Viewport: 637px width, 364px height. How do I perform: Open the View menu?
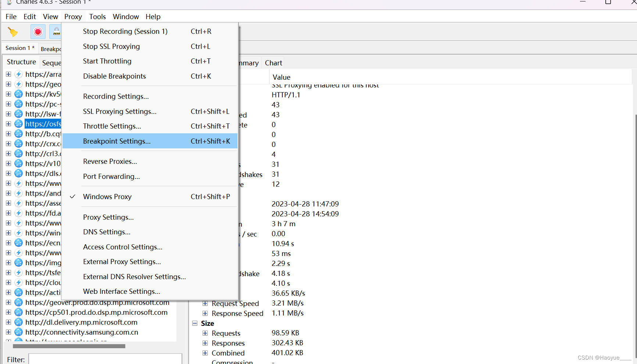(50, 17)
